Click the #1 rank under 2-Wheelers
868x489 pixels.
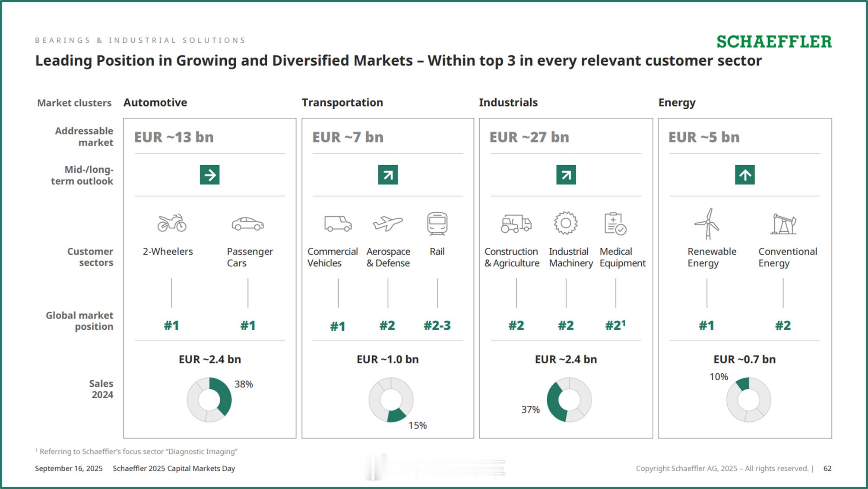click(x=171, y=325)
